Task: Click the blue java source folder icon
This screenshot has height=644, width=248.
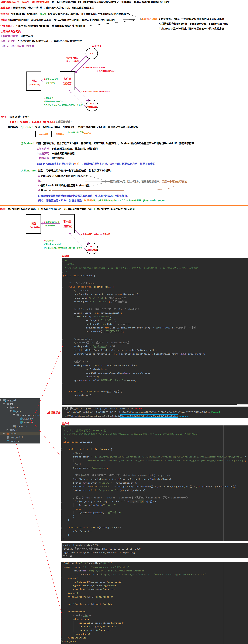Action: [14, 411]
